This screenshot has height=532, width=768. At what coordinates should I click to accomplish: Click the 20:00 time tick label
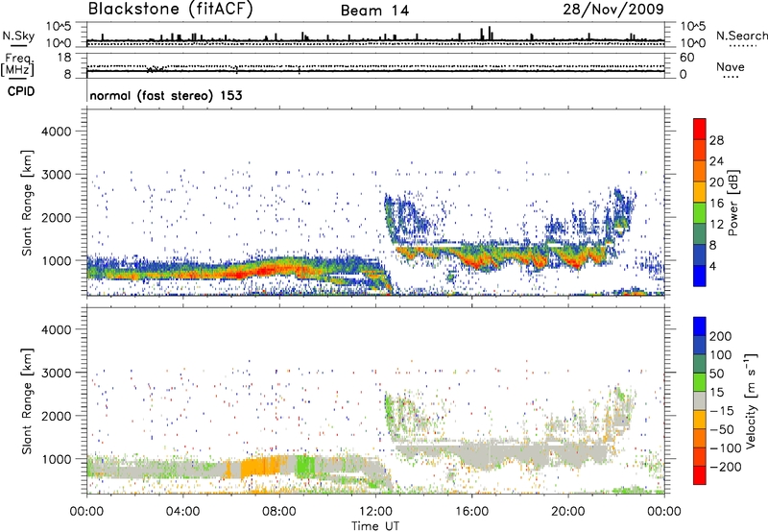[x=568, y=512]
